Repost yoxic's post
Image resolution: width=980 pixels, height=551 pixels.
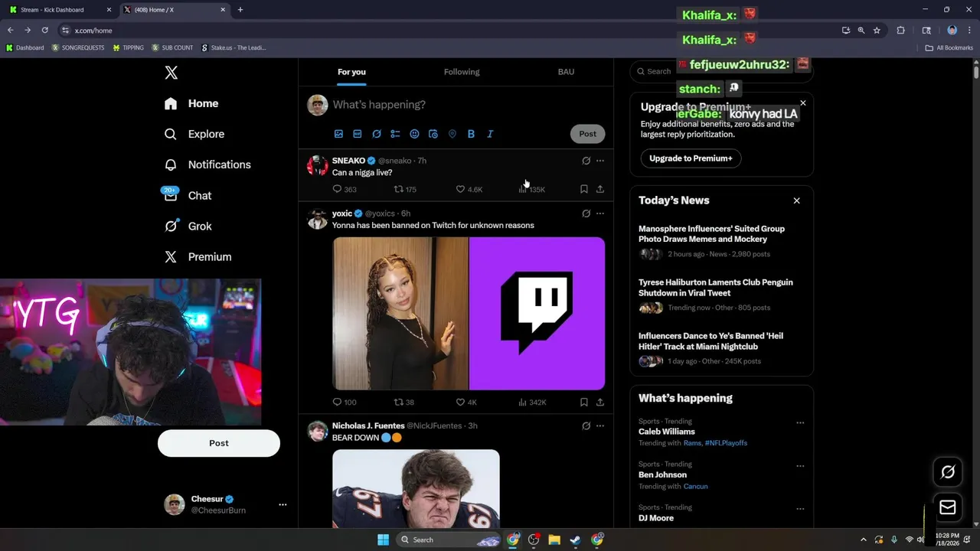(403, 402)
